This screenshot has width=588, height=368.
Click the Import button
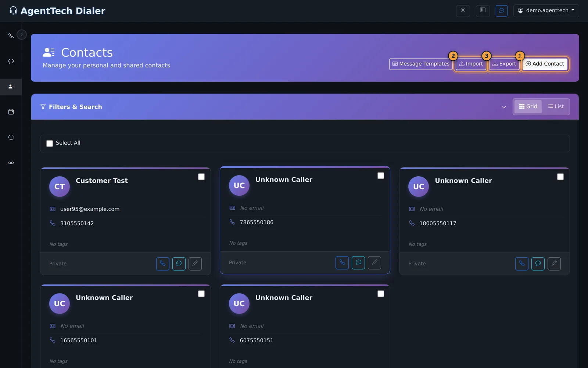pos(471,64)
